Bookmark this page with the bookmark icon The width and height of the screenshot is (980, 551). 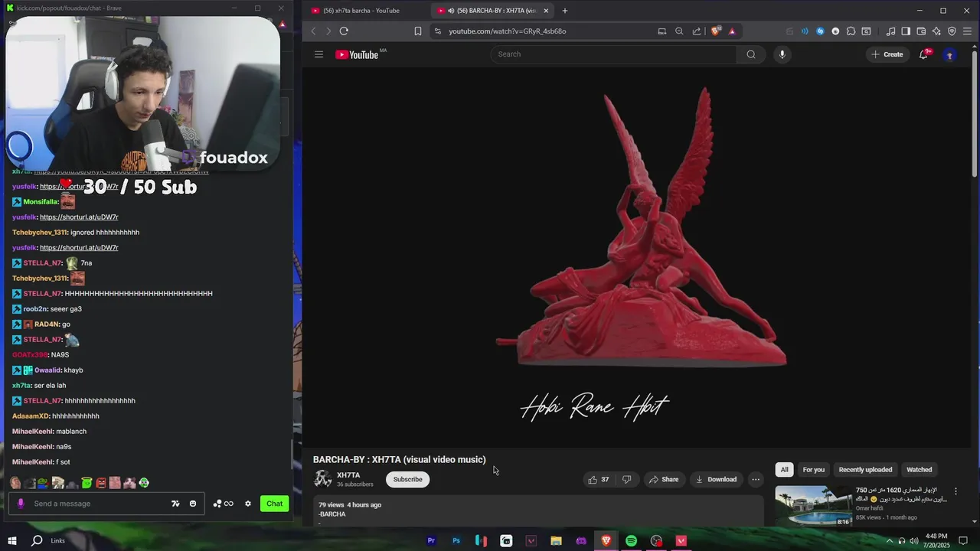point(417,31)
